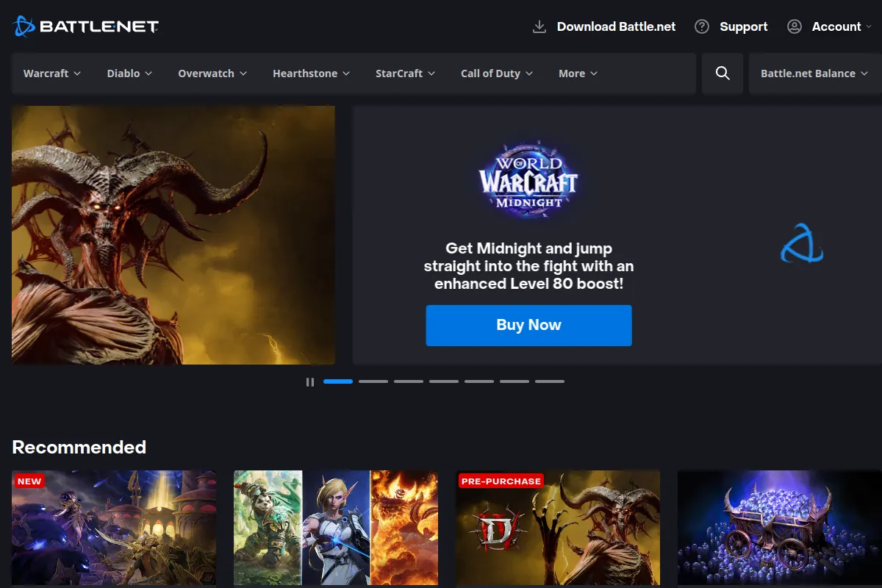The image size is (882, 588).
Task: Pause the carousel slideshow
Action: pos(309,381)
